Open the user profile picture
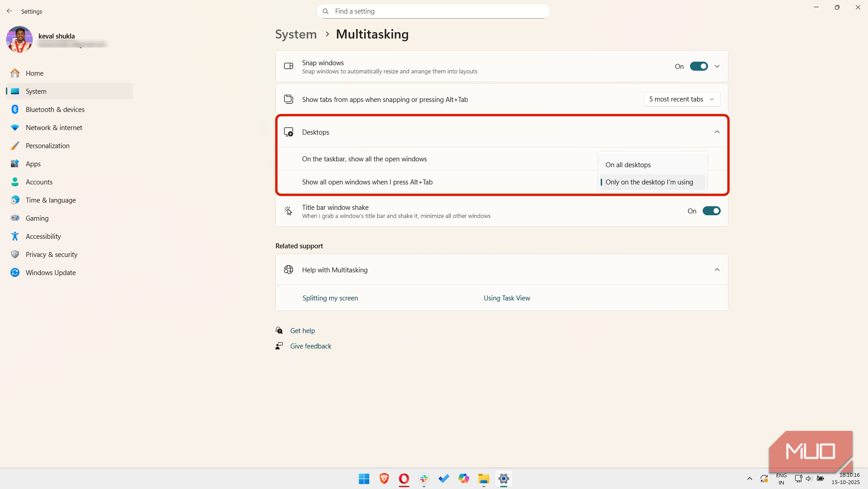Screen dimensions: 868x489 [x=19, y=39]
